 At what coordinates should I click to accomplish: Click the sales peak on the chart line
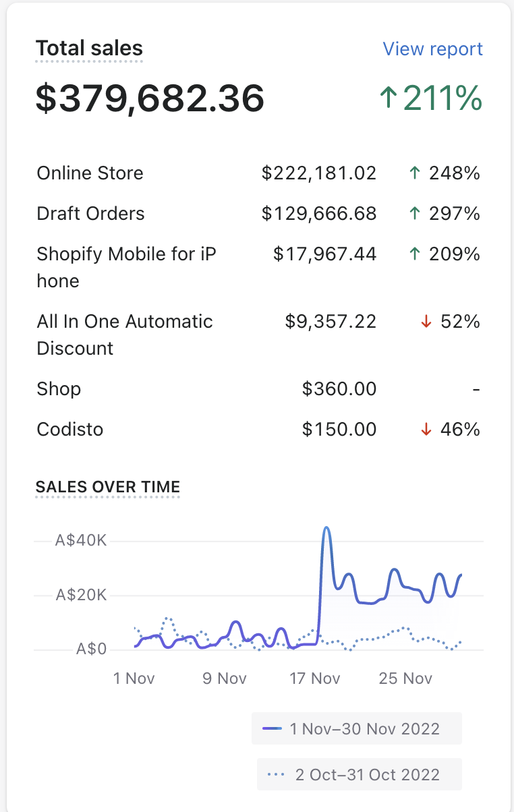(326, 528)
